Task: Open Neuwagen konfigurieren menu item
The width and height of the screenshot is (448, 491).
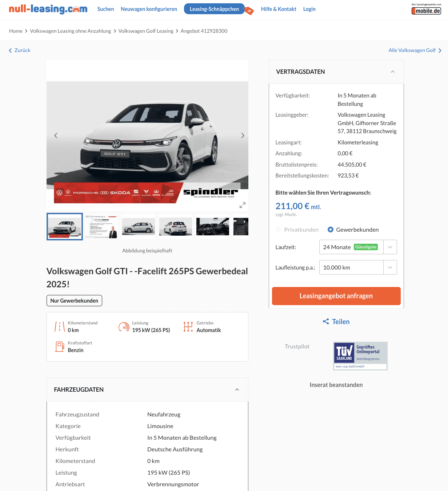Action: pos(149,9)
